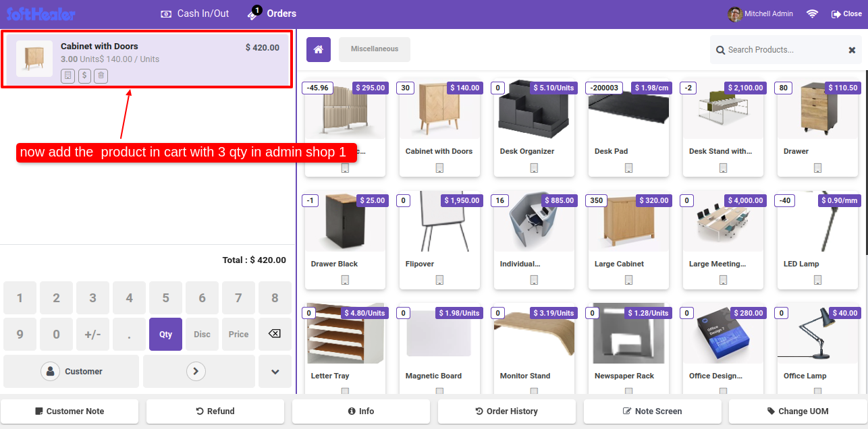Clear the product search with the X
The width and height of the screenshot is (868, 429).
852,50
